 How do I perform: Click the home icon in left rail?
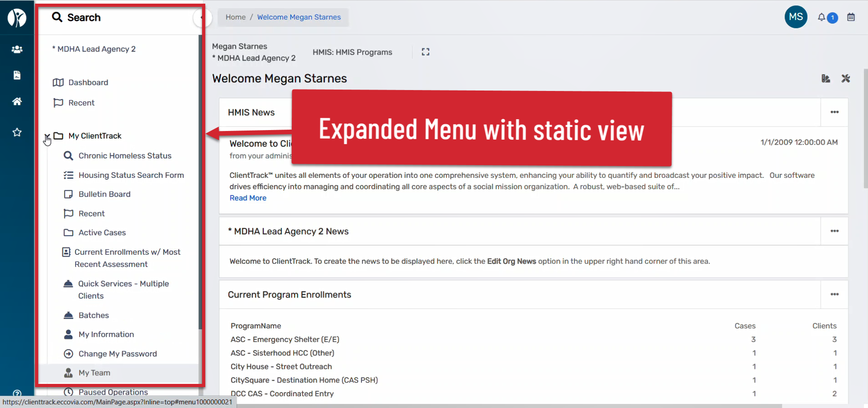click(17, 101)
